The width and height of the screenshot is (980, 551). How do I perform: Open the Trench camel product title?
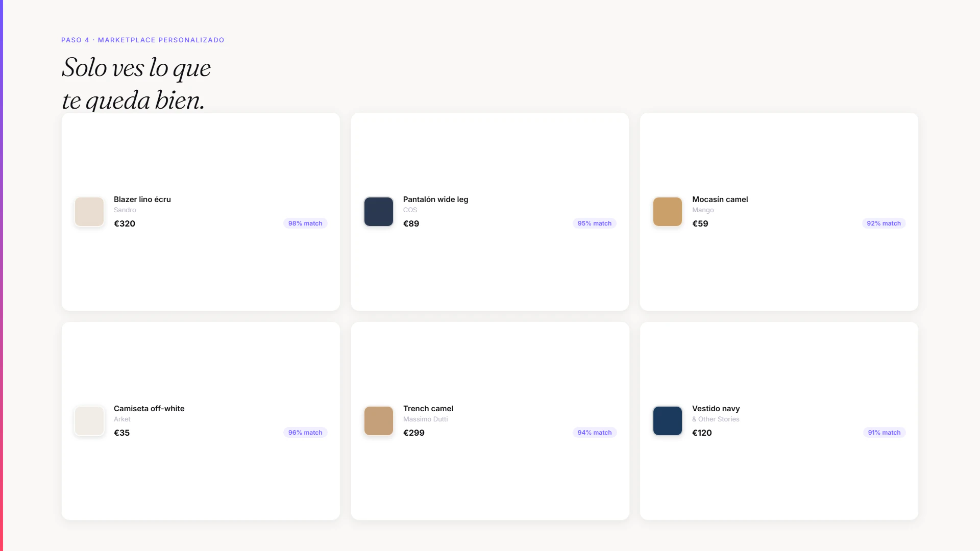pos(428,409)
